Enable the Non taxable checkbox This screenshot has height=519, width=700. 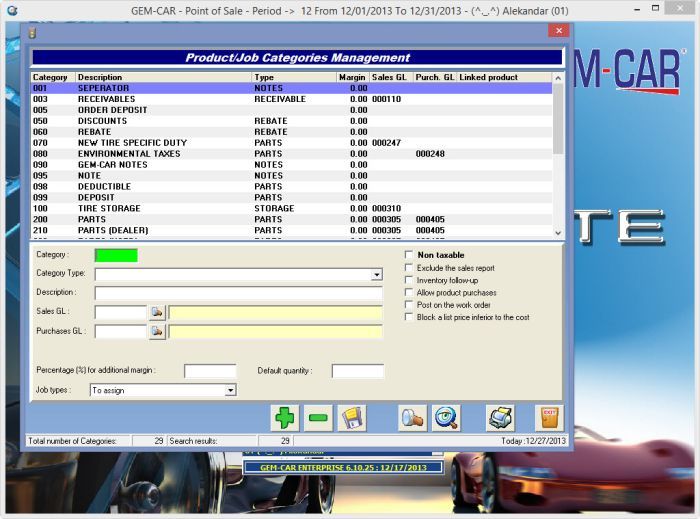click(408, 254)
